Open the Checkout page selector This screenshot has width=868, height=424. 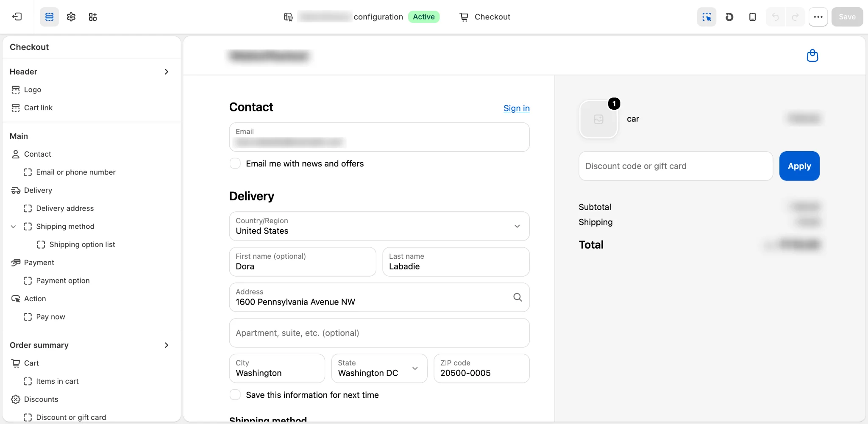485,17
